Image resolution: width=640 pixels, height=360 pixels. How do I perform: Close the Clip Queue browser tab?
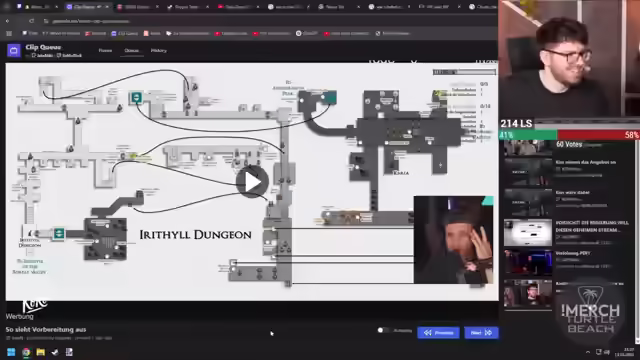click(x=107, y=7)
